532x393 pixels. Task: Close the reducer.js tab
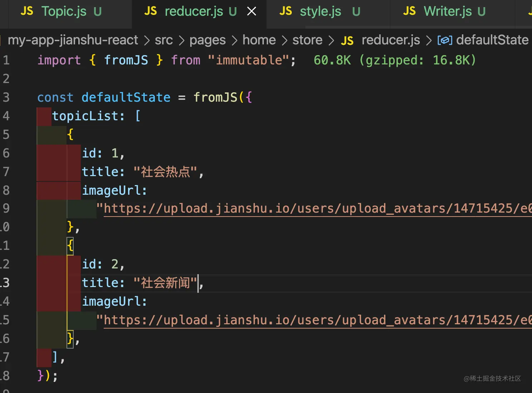click(252, 11)
